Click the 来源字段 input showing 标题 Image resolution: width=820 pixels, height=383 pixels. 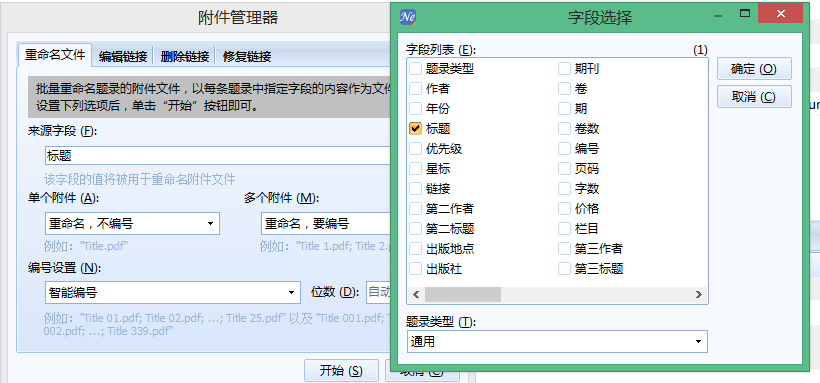[x=218, y=156]
